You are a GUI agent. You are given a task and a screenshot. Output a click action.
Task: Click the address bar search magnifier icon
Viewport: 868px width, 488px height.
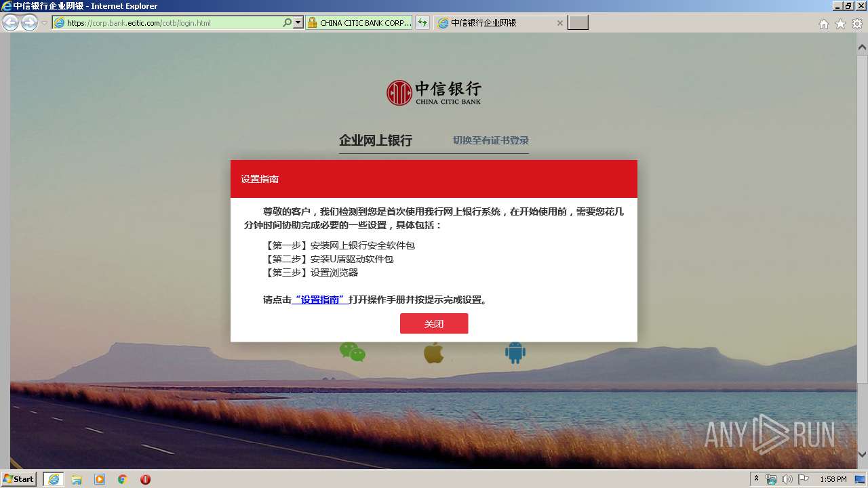pos(287,23)
